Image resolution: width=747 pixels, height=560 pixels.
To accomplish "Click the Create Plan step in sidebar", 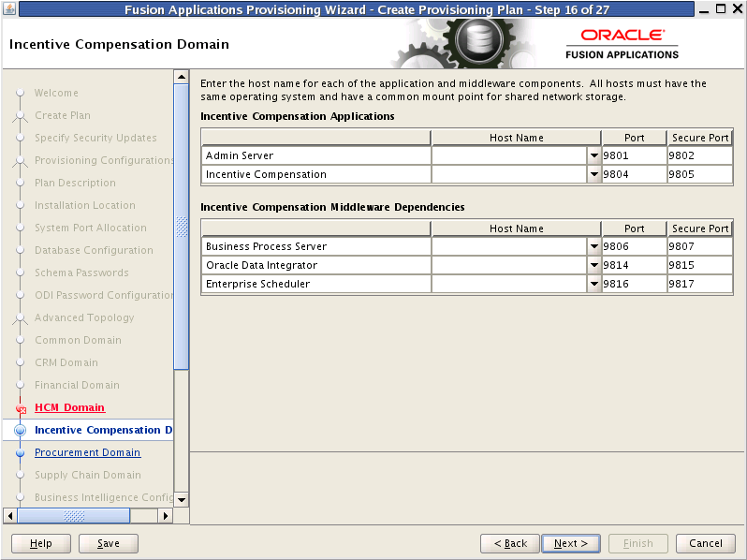I will pyautogui.click(x=63, y=115).
